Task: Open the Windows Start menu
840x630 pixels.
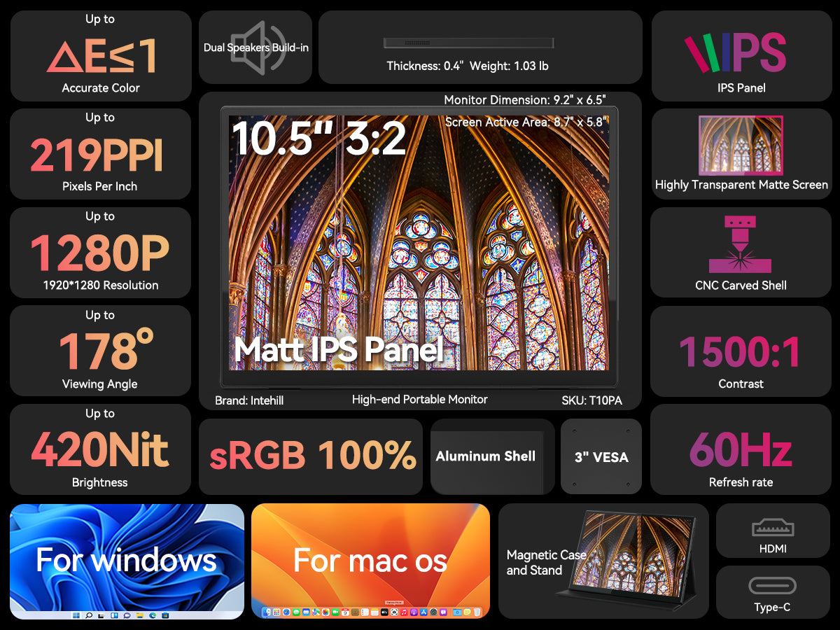Action: click(x=76, y=615)
